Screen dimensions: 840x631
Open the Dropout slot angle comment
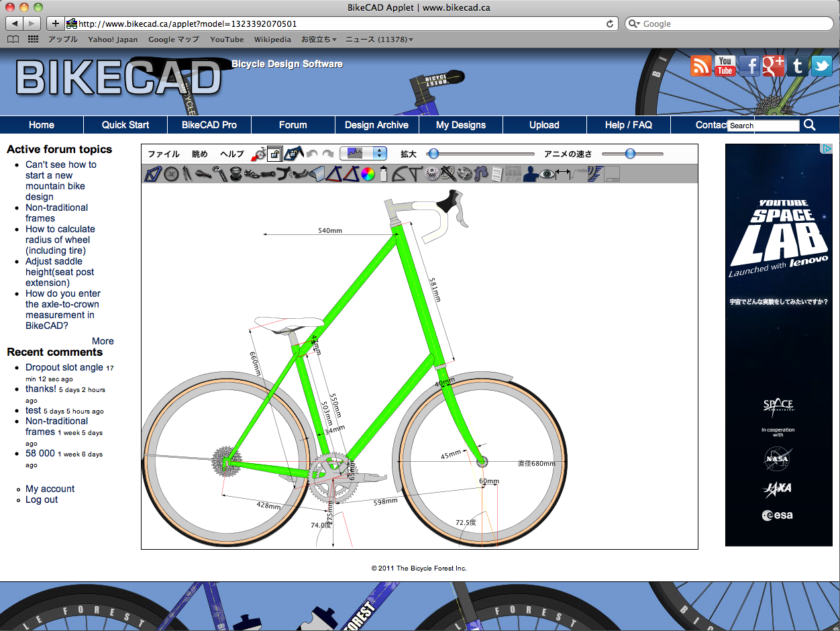pyautogui.click(x=64, y=367)
